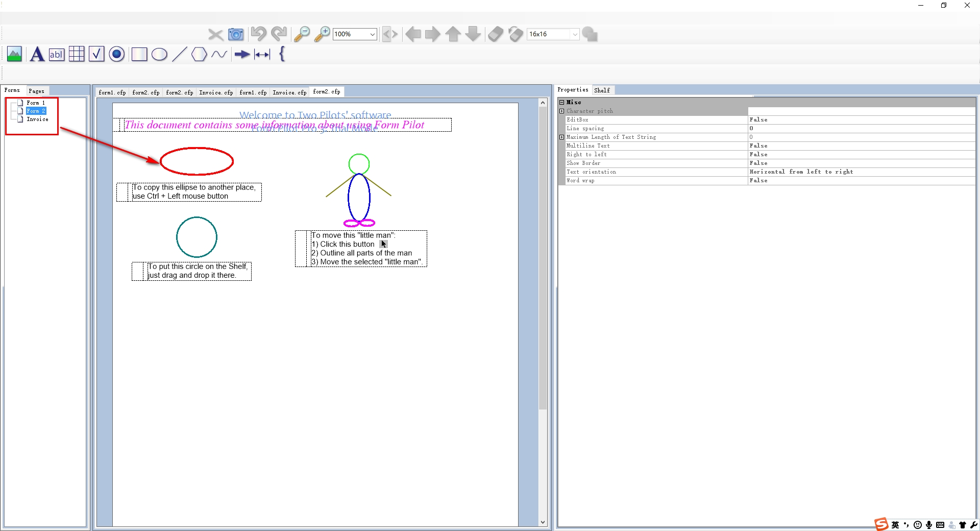The height and width of the screenshot is (531, 980).
Task: Select the Insert Picture tool
Action: pos(14,54)
